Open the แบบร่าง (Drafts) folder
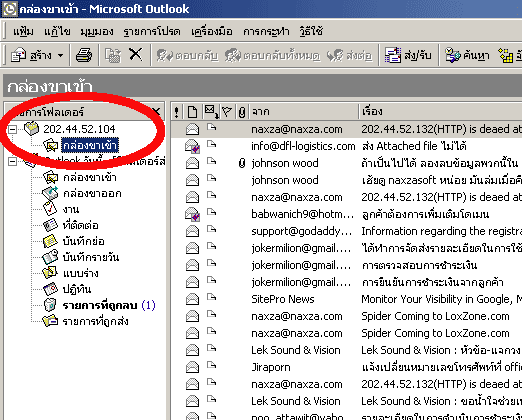This screenshot has height=420, width=522. pos(80,273)
